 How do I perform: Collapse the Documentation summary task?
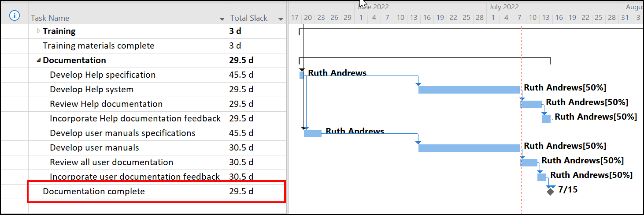pyautogui.click(x=38, y=60)
